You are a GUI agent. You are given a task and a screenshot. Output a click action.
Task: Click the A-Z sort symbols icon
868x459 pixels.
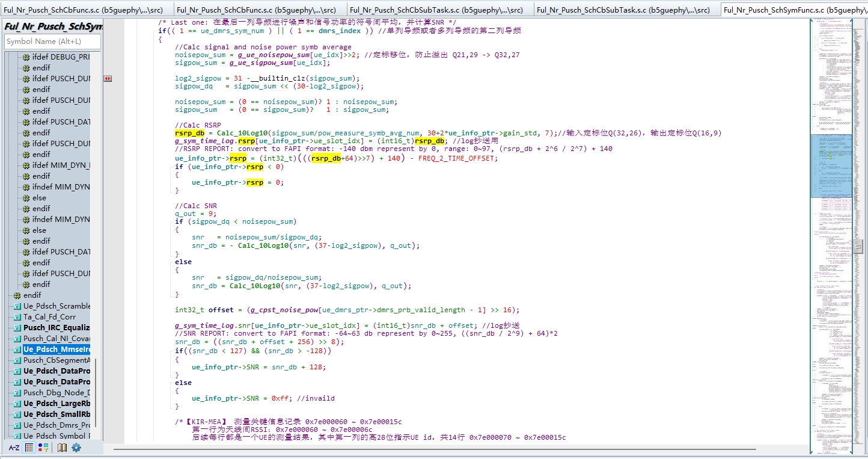tap(14, 448)
